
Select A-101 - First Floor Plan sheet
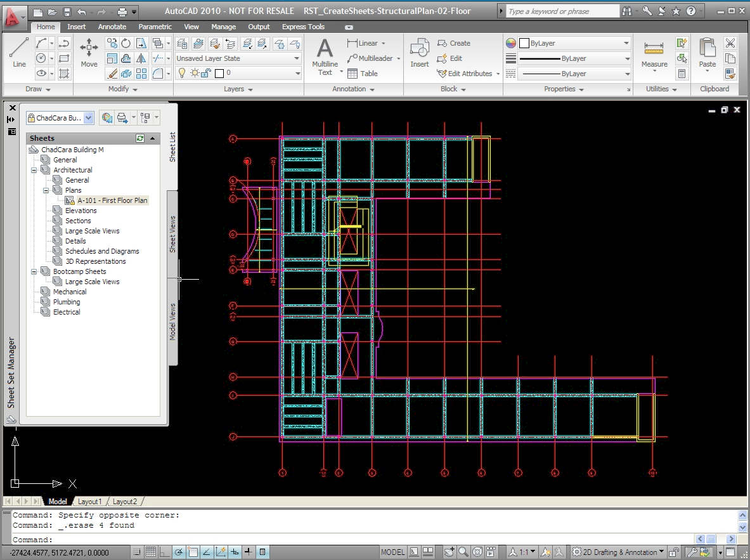pos(112,200)
